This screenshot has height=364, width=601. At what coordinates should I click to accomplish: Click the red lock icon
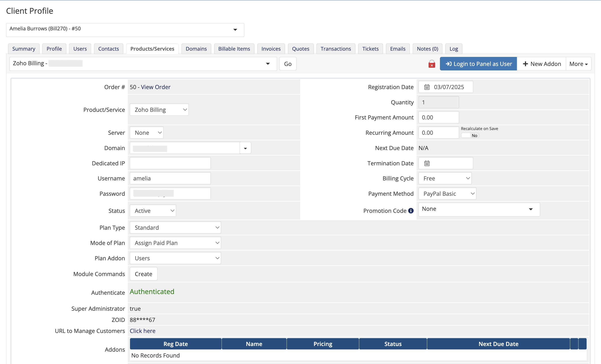pos(431,64)
